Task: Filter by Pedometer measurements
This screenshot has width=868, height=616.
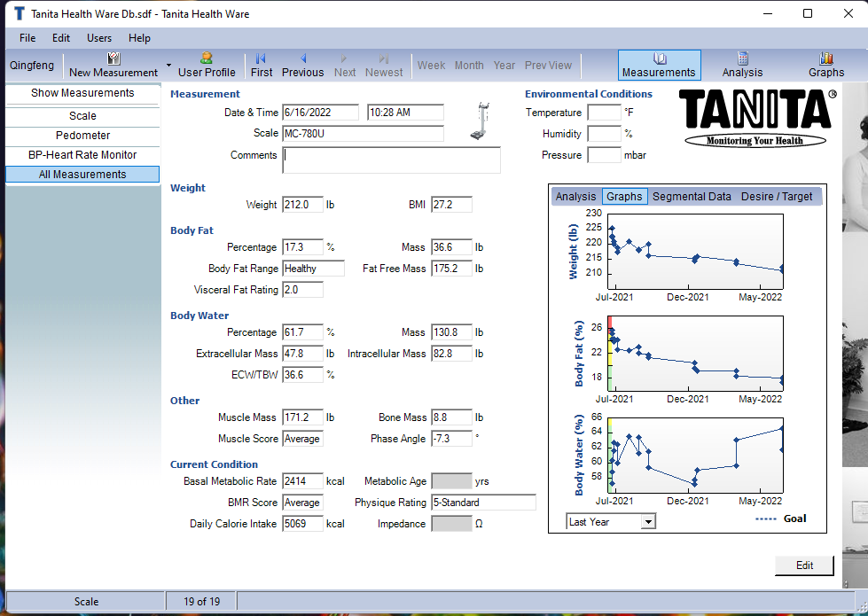Action: tap(82, 135)
